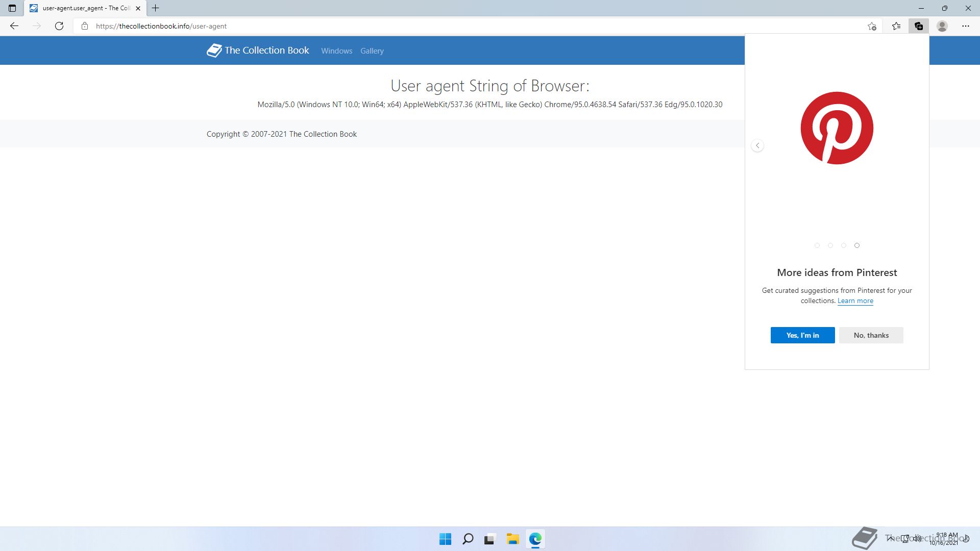Click Microsoft Edge taskbar icon
This screenshot has height=551, width=980.
pos(535,539)
